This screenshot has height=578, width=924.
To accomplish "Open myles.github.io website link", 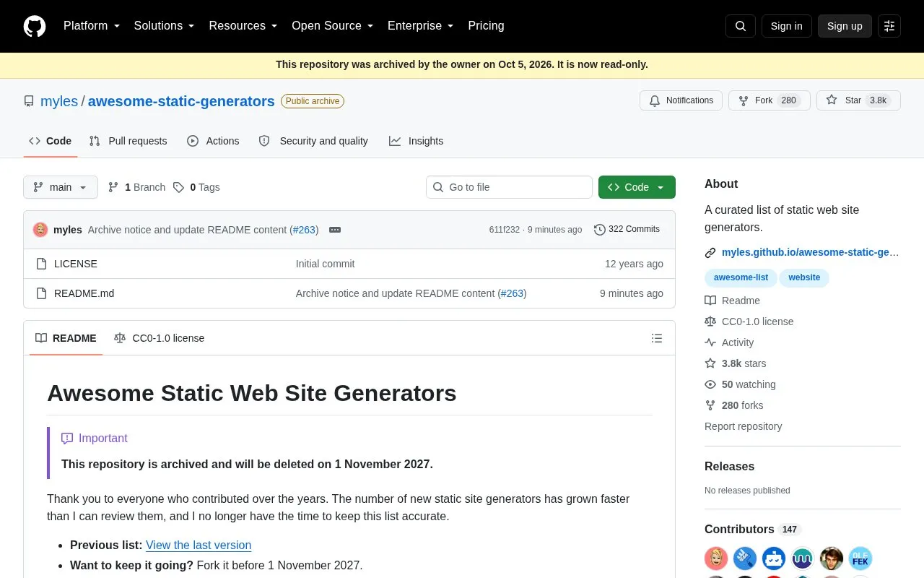I will tap(811, 252).
